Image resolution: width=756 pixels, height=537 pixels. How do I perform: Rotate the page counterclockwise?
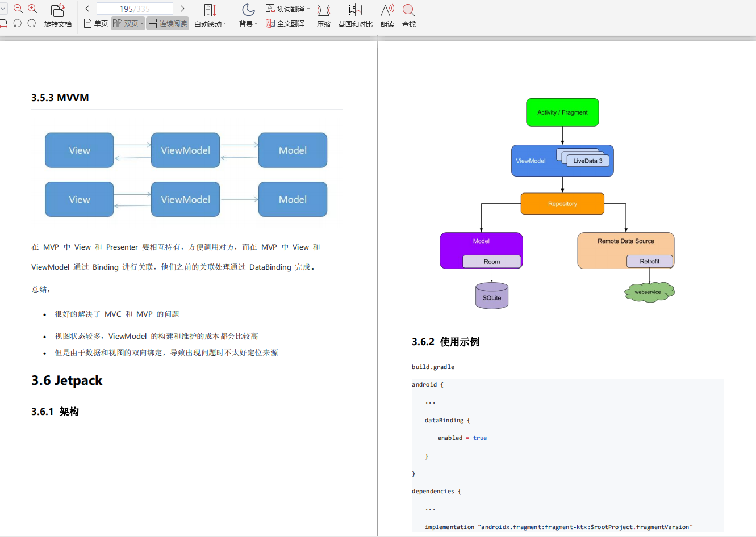tap(17, 23)
